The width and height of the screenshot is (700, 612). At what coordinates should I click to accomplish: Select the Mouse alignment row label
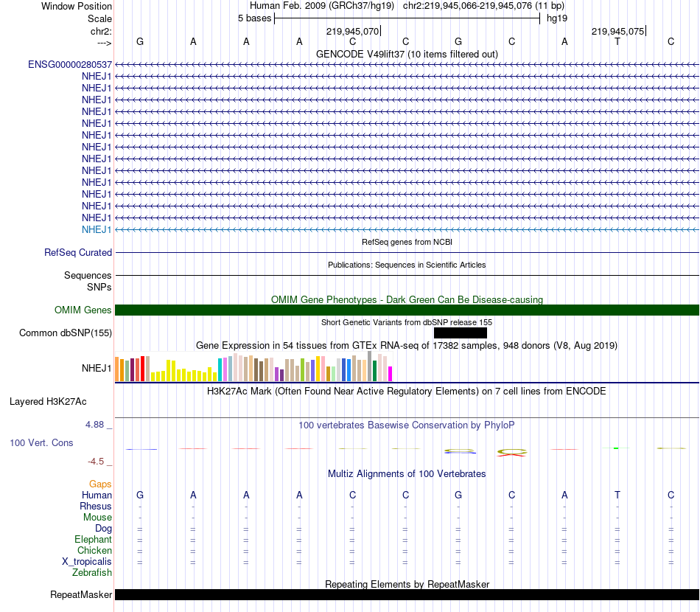[x=97, y=518]
